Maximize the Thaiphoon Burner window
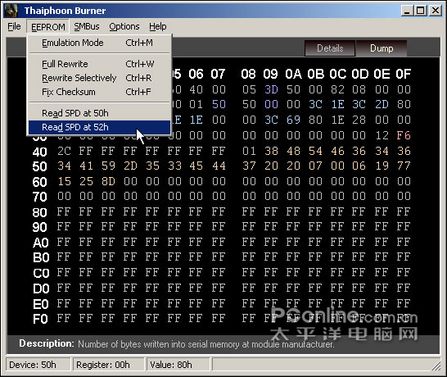Image resolution: width=447 pixels, height=377 pixels. (x=421, y=11)
